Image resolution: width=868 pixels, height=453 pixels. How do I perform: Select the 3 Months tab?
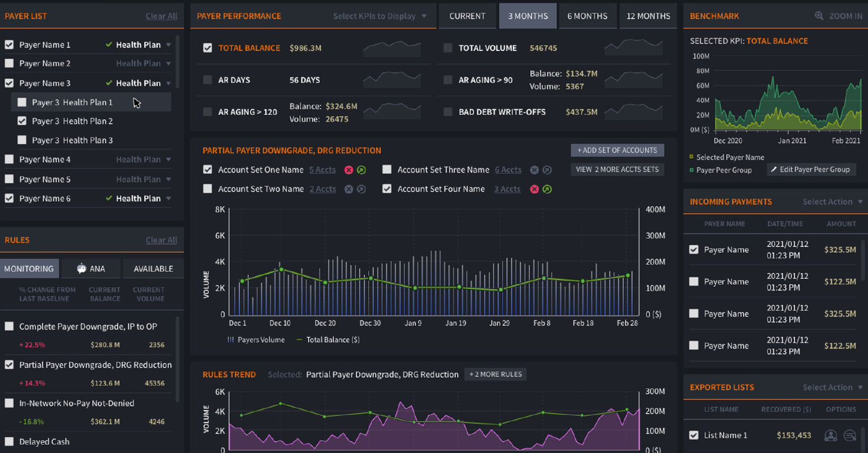point(528,16)
